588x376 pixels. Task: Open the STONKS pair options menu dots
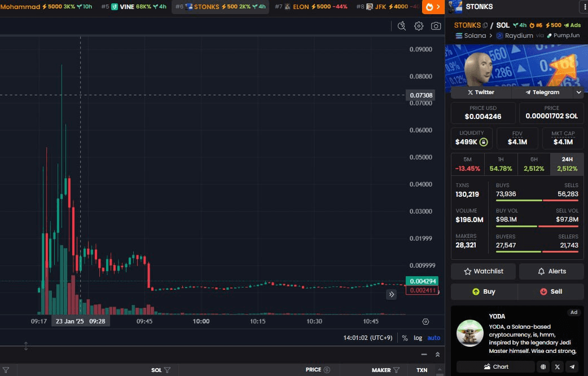(585, 7)
